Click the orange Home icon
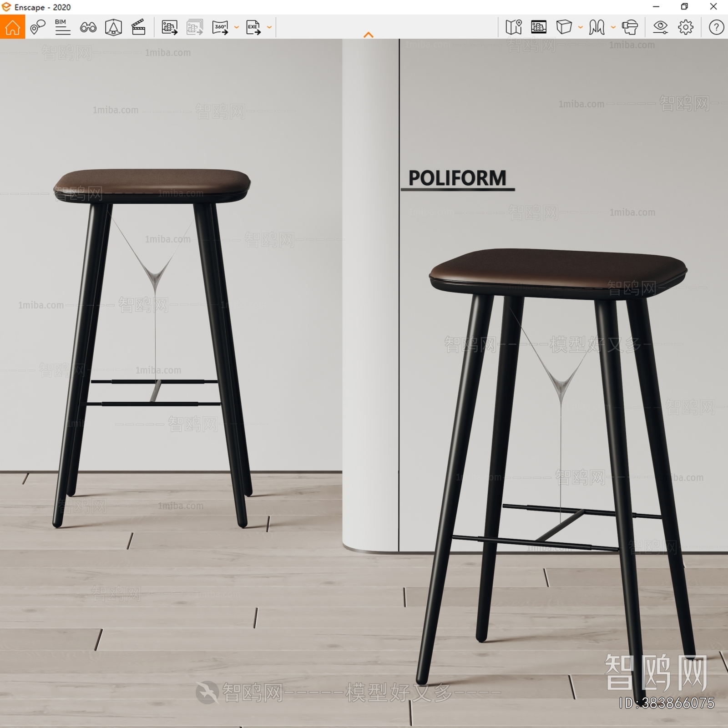Image resolution: width=728 pixels, height=728 pixels. (12, 27)
